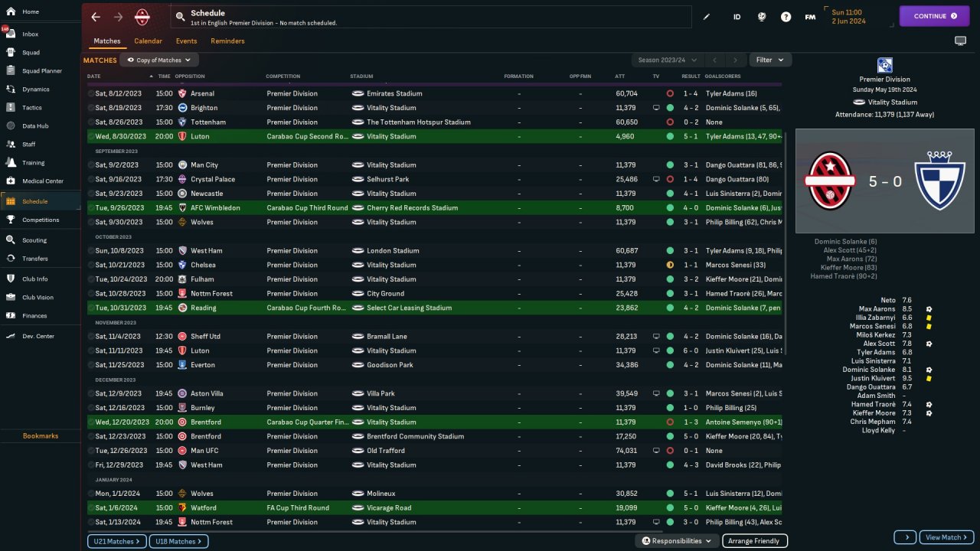Screen dimensions: 980x551
Task: Select the Man City match row
Action: [x=434, y=165]
